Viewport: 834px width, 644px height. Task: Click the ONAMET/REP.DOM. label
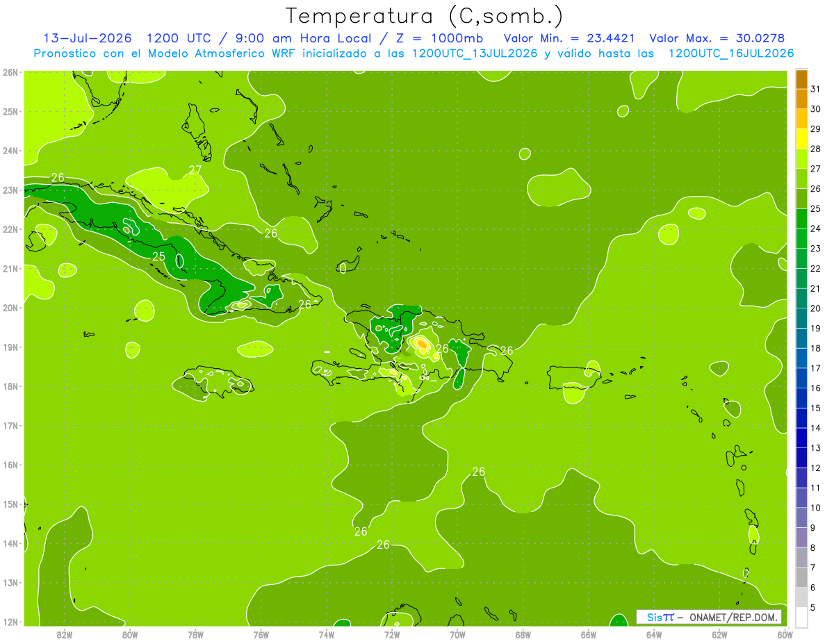735,617
